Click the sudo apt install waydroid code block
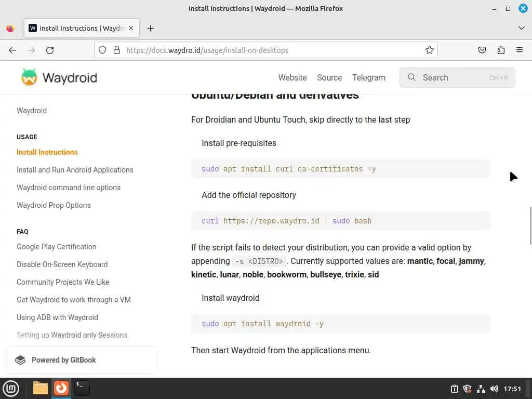 [x=341, y=324]
